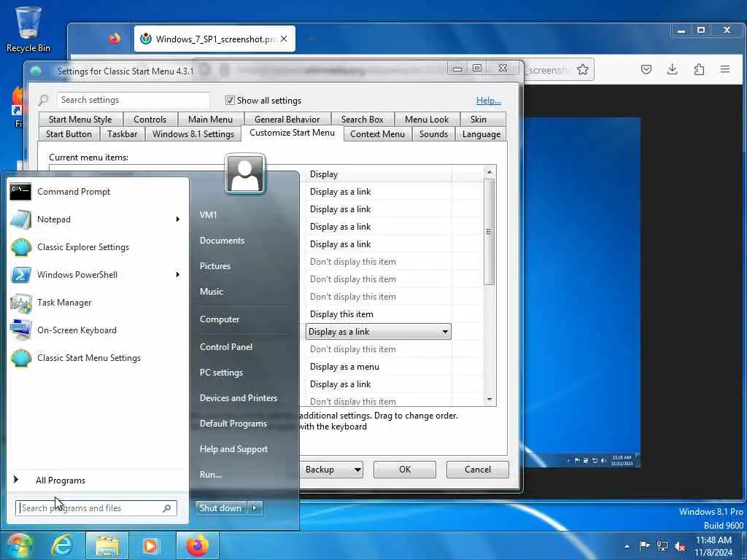Open Devices and Printers menu entry
This screenshot has height=560, width=747.
(239, 398)
